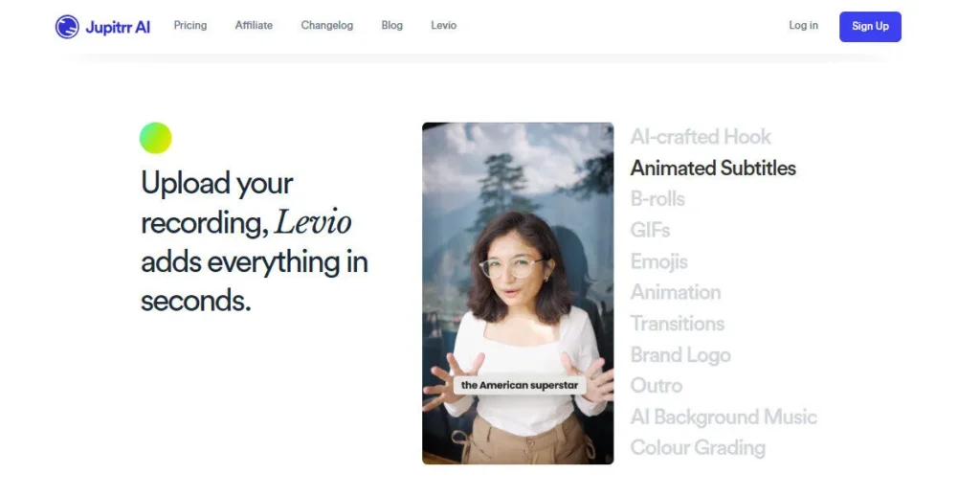Image resolution: width=980 pixels, height=496 pixels.
Task: Select the Transitions feature
Action: (677, 324)
